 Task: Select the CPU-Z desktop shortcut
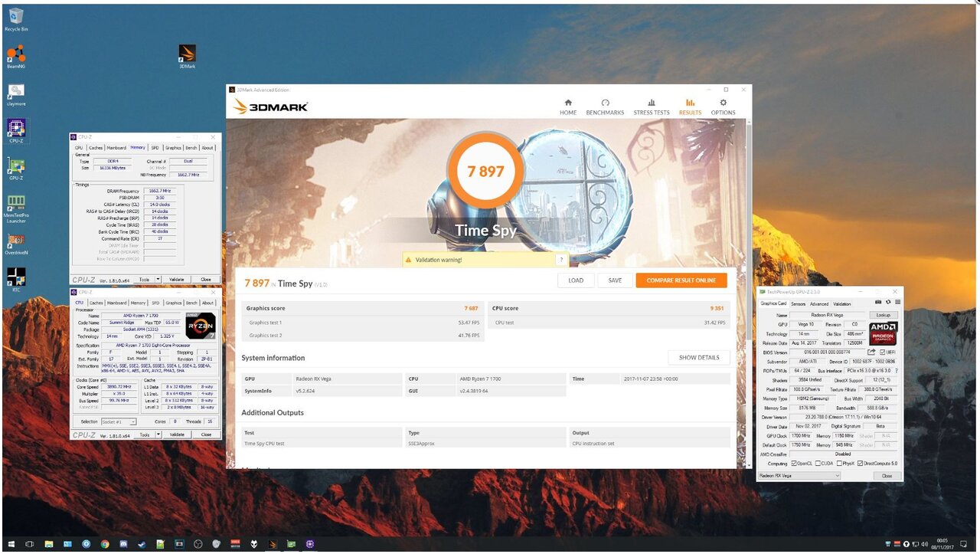click(16, 131)
